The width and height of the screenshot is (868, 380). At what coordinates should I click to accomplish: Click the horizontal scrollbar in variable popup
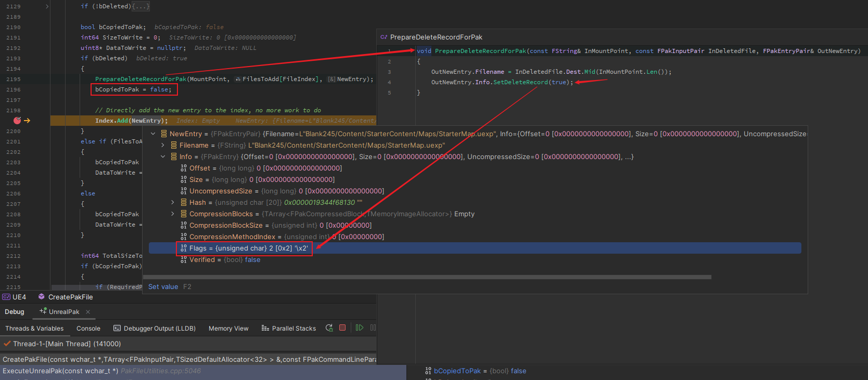(427, 277)
